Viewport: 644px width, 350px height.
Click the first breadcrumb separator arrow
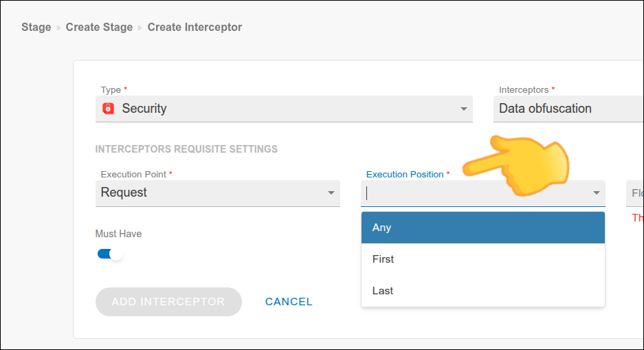pyautogui.click(x=58, y=28)
